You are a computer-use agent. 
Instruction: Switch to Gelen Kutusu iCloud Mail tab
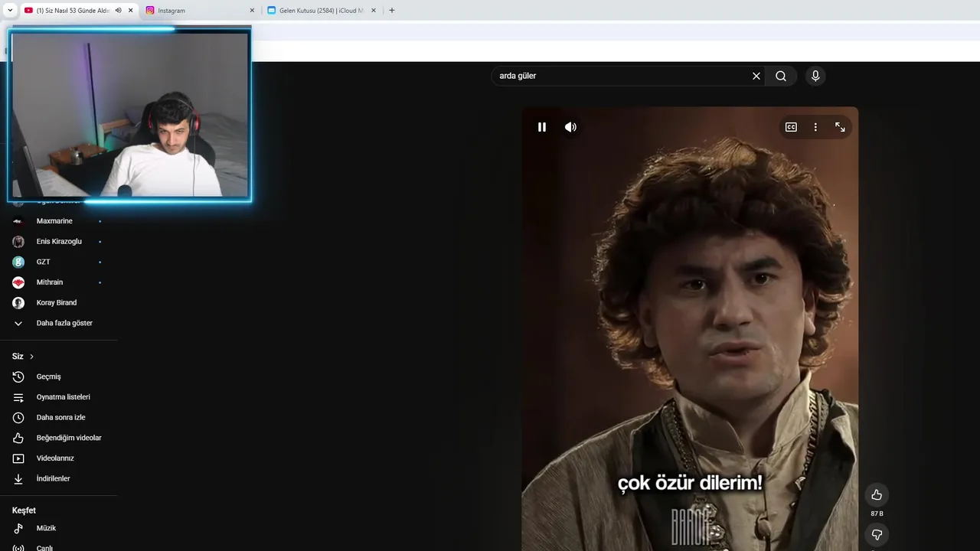[x=322, y=11]
